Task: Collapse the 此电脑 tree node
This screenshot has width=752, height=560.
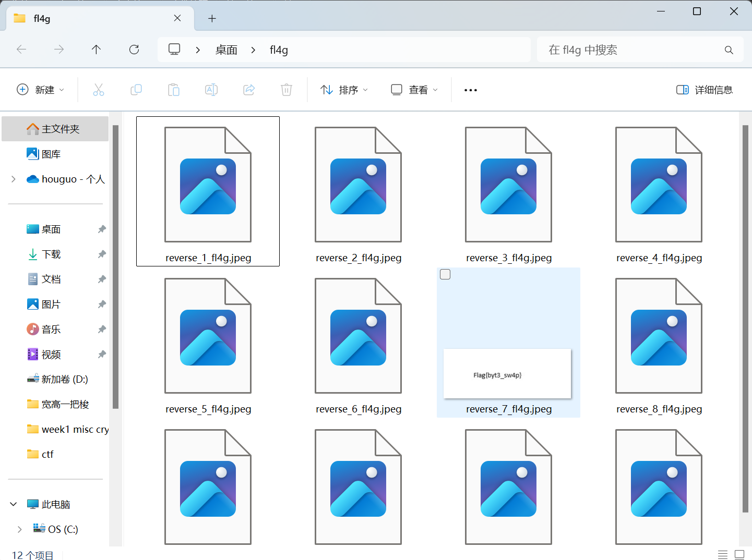Action: tap(14, 504)
